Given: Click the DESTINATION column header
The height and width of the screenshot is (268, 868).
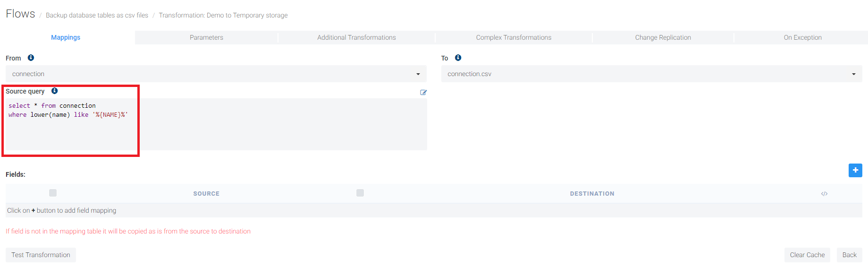Looking at the screenshot, I should pyautogui.click(x=592, y=194).
